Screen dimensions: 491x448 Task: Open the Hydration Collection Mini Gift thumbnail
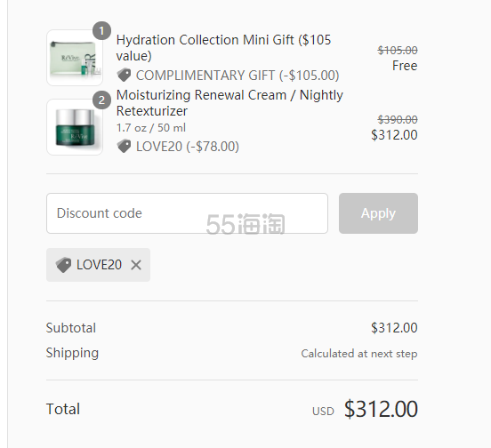(x=75, y=58)
